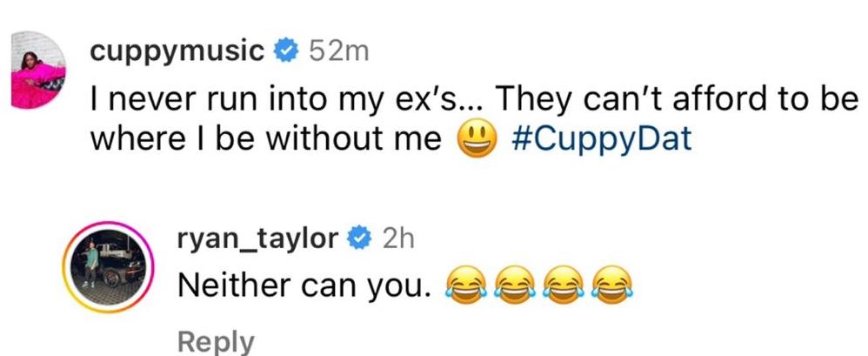The width and height of the screenshot is (868, 356).
Task: Click the last laughing-crying emoji in the reply
Action: click(611, 283)
